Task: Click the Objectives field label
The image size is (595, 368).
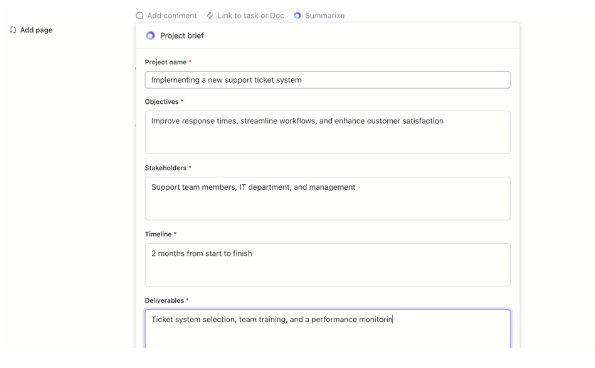Action: 161,102
